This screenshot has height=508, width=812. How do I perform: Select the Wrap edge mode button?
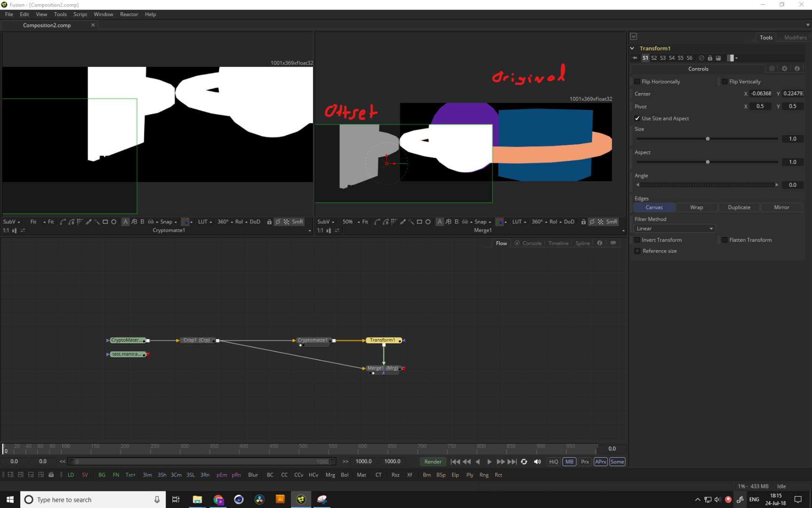[x=696, y=207]
